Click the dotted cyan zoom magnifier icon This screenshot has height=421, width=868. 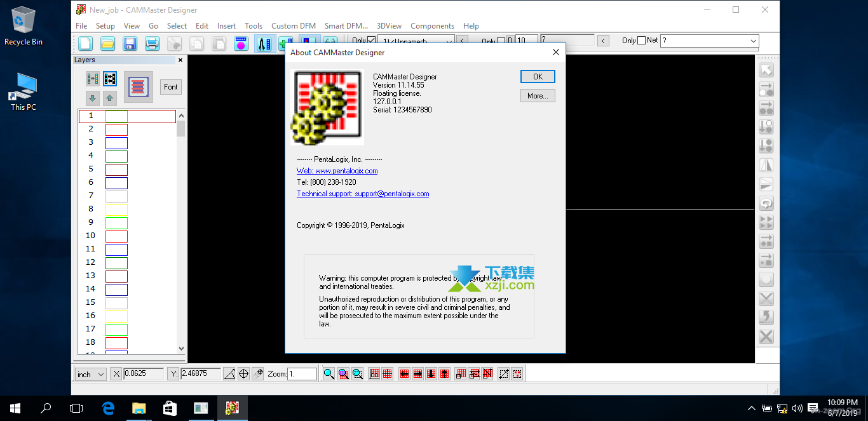(x=358, y=373)
